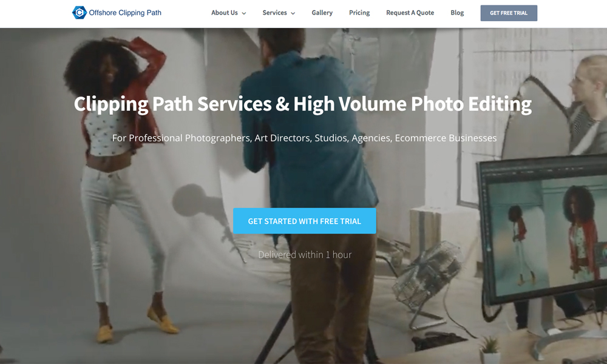Click the 'Offshore Clipping Path' brand name text
Screen dimensions: 607x364
pyautogui.click(x=125, y=13)
